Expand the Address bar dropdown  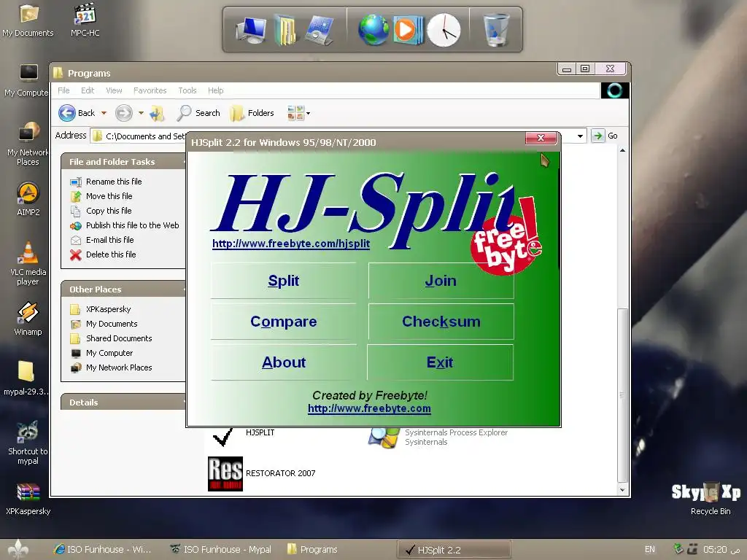click(x=580, y=136)
